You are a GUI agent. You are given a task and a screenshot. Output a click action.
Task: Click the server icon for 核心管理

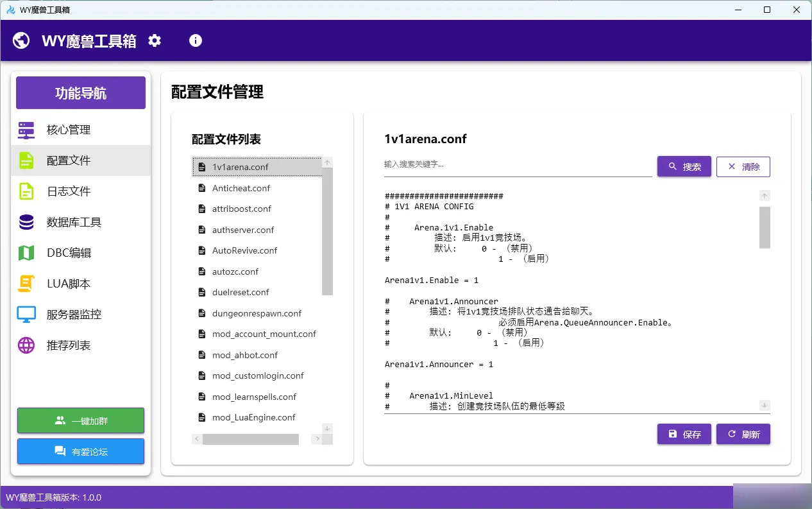coord(26,130)
